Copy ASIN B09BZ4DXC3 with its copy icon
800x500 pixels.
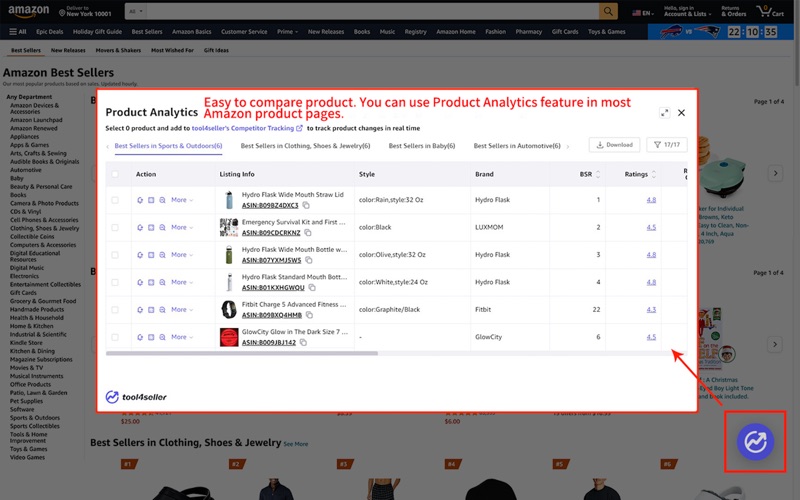tap(306, 205)
